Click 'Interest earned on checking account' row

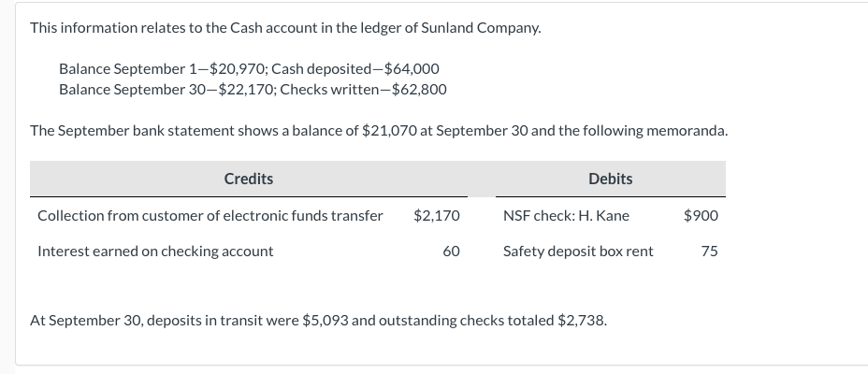pyautogui.click(x=155, y=252)
